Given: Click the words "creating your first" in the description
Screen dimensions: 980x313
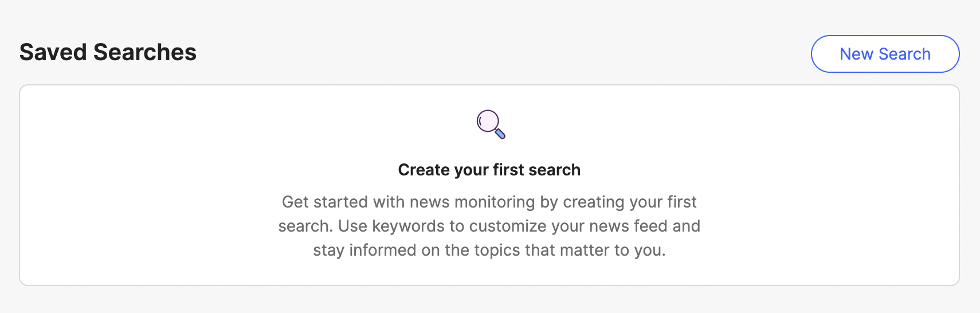Looking at the screenshot, I should click(630, 202).
